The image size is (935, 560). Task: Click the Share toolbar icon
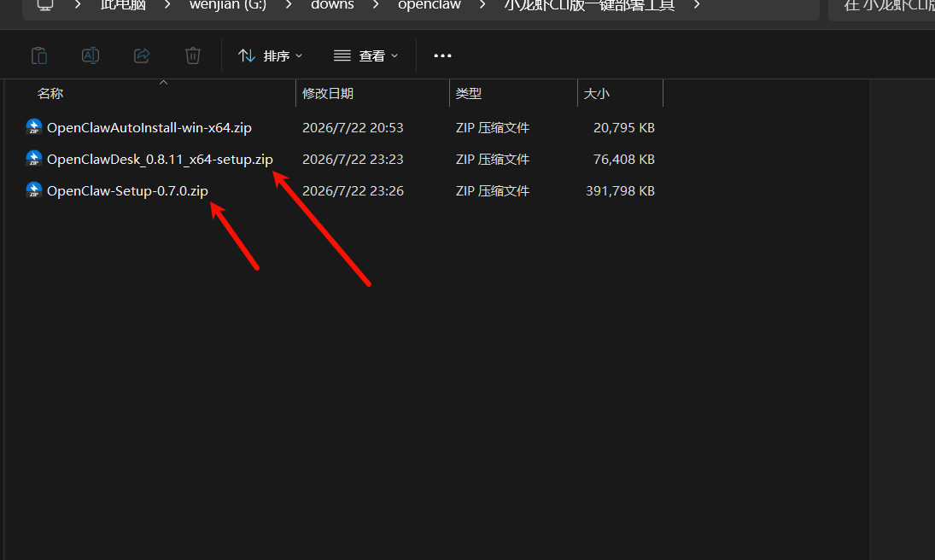click(142, 55)
